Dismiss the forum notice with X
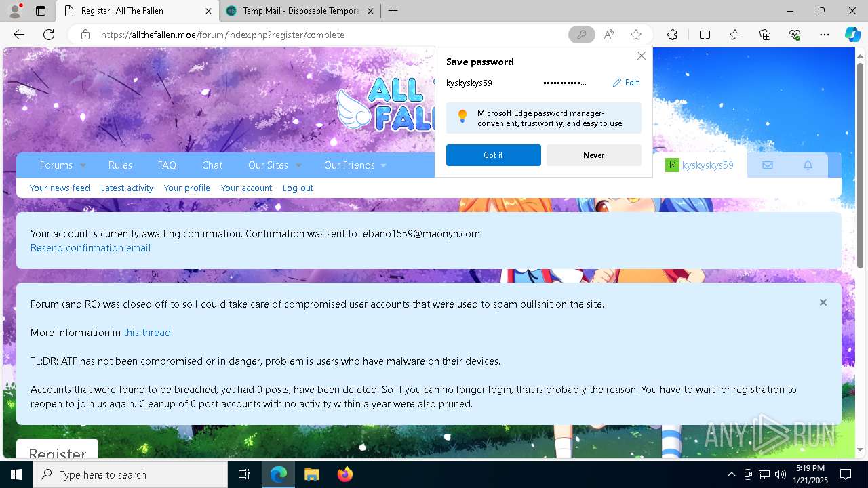This screenshot has height=488, width=868. pos(823,302)
